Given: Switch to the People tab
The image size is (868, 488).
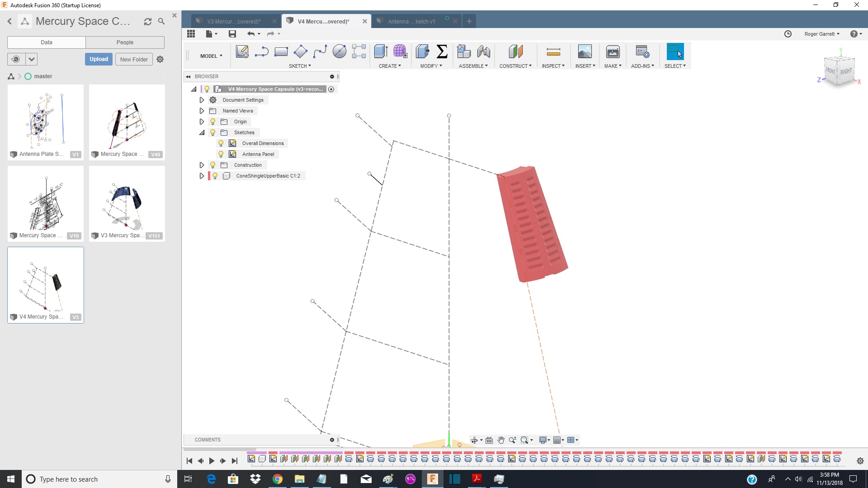Looking at the screenshot, I should point(125,42).
